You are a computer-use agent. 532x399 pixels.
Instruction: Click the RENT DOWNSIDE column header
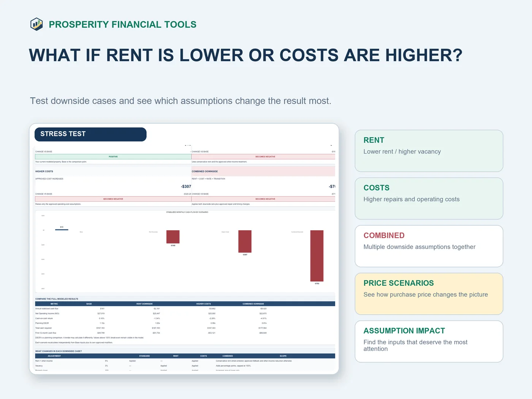144,304
